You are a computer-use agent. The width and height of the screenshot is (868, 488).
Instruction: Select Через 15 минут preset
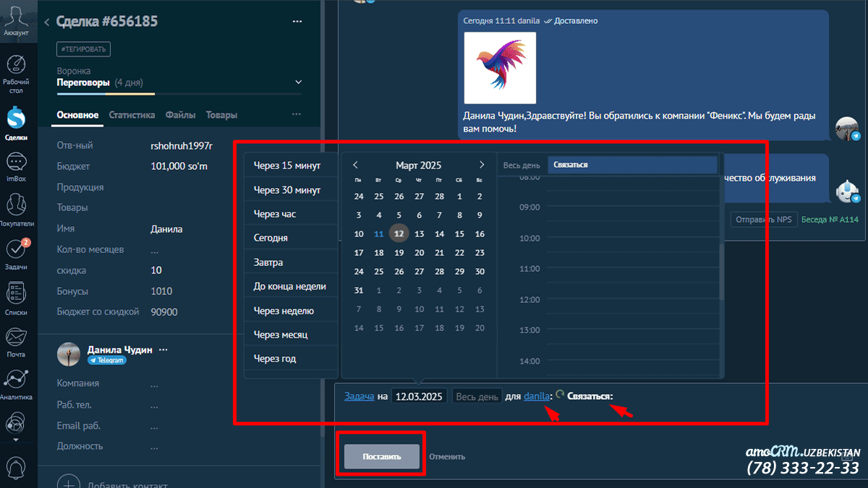click(291, 166)
